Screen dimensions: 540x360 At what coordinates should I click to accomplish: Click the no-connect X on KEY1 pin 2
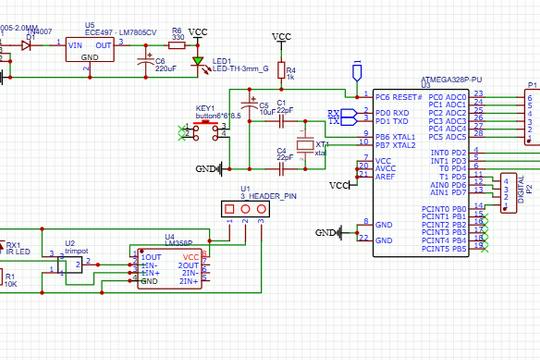(x=182, y=137)
